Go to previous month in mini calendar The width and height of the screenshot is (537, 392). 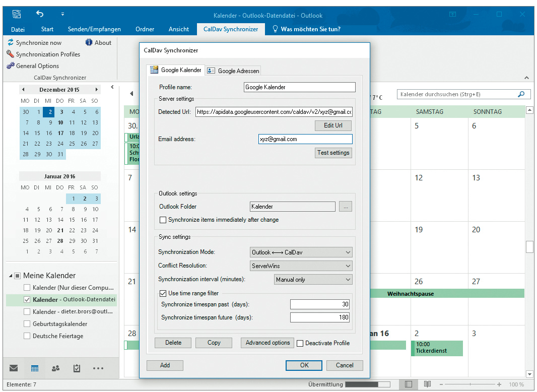[x=23, y=89]
